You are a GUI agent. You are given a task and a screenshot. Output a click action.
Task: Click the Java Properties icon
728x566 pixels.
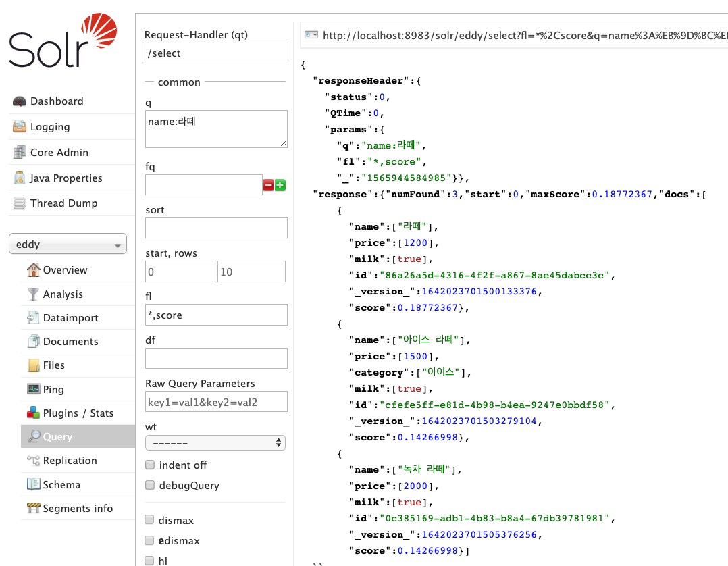20,178
